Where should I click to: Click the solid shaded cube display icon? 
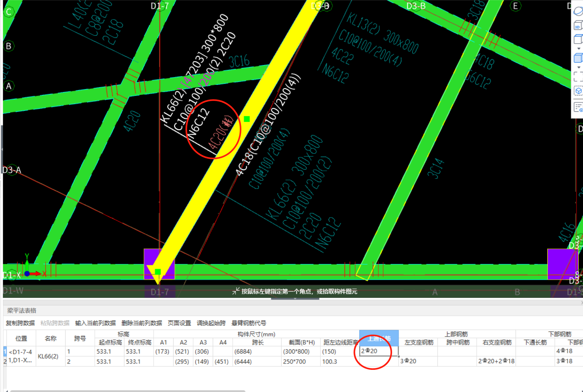tap(578, 58)
